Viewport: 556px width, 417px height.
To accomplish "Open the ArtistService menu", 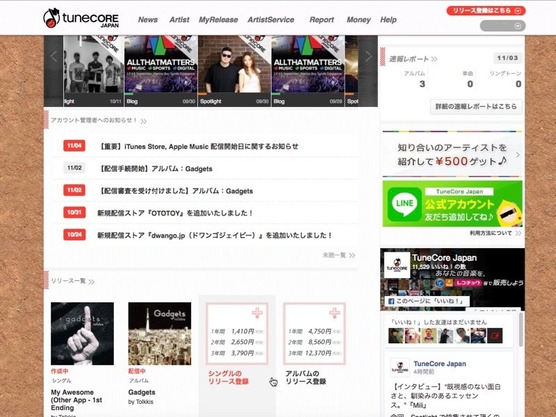I will [271, 20].
